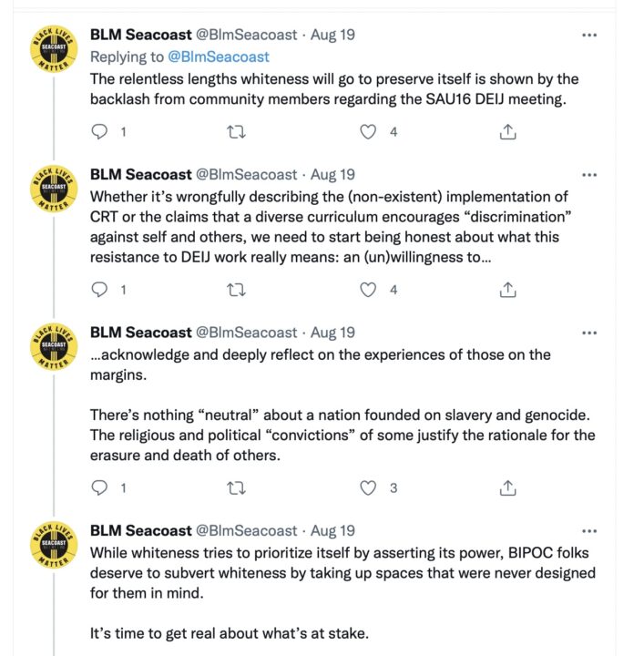Click the Aug 19 timestamp on the CRT tweet

point(332,175)
